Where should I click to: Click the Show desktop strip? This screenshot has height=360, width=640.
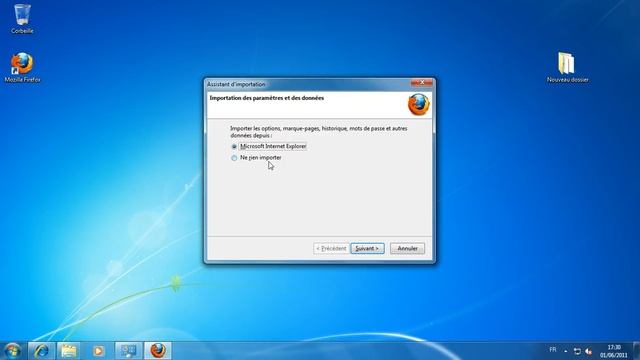tap(637, 351)
